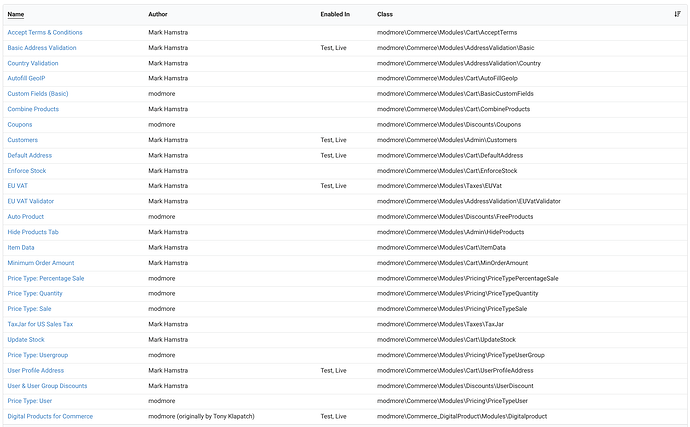The image size is (690, 427).
Task: Click 'Test, Live' in User Profile Address row
Action: 333,370
